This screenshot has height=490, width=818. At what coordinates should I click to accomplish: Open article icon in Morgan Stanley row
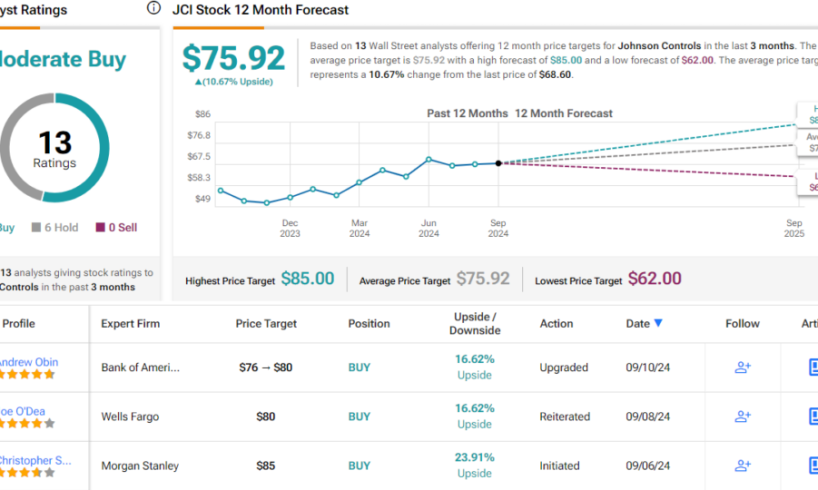(812, 465)
